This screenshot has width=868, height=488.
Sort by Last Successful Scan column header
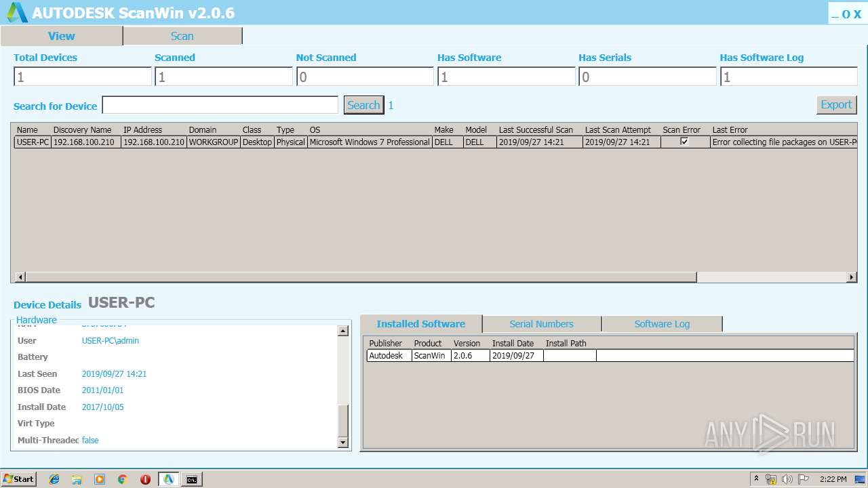[x=536, y=129]
